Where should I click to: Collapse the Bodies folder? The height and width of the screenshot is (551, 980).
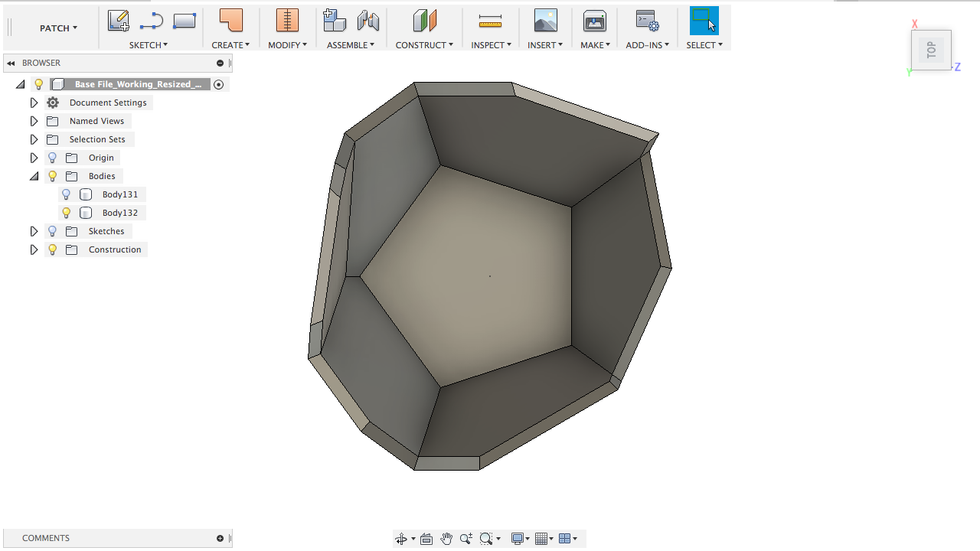[x=34, y=176]
